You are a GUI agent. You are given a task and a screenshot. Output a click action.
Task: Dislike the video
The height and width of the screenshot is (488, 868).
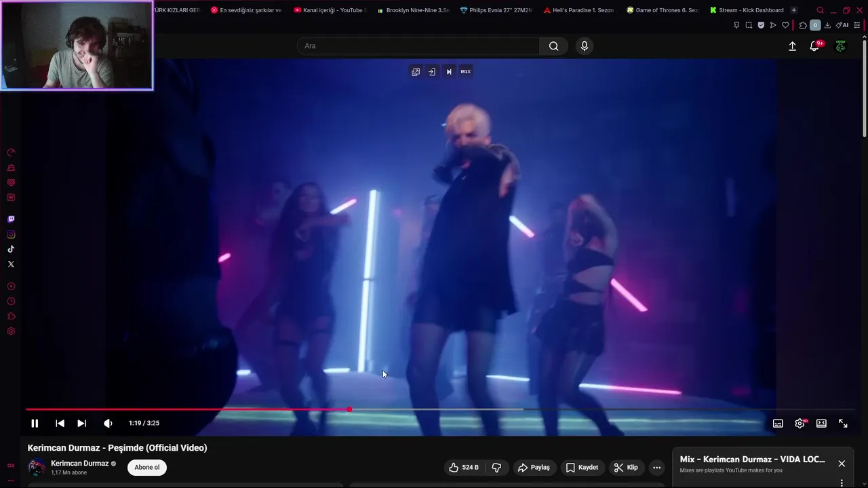[x=496, y=467]
